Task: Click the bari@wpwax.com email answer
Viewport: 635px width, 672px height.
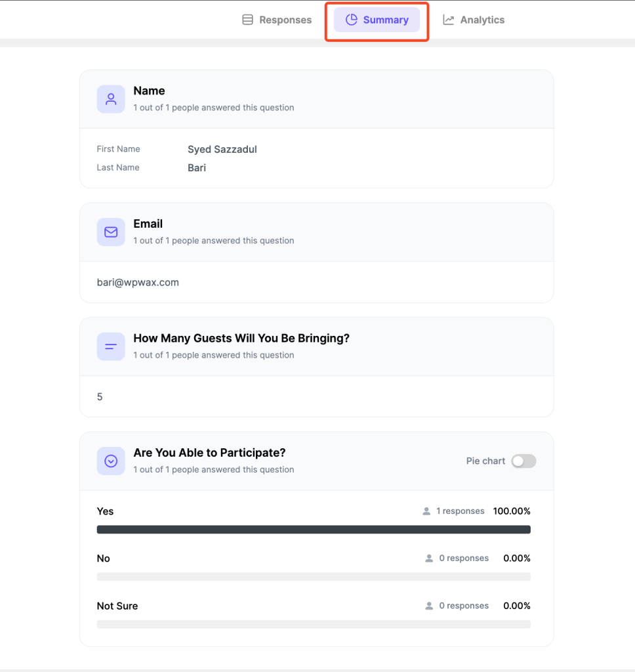Action: coord(138,282)
